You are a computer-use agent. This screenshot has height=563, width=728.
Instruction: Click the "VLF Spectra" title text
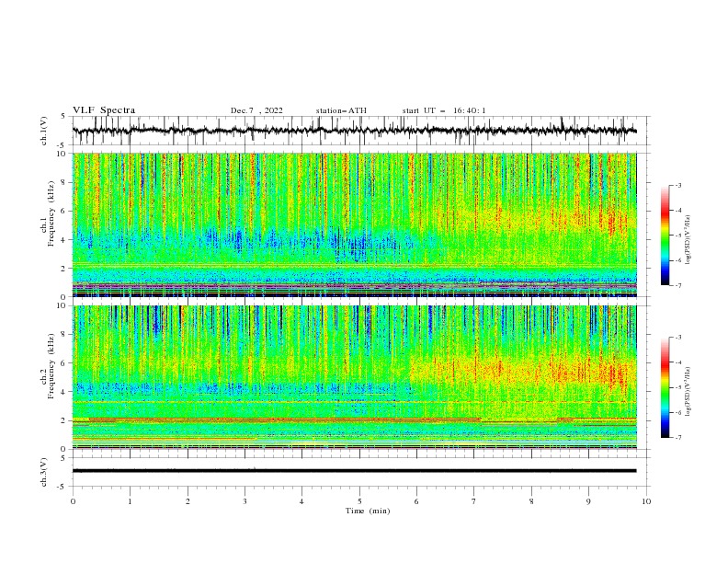[104, 110]
